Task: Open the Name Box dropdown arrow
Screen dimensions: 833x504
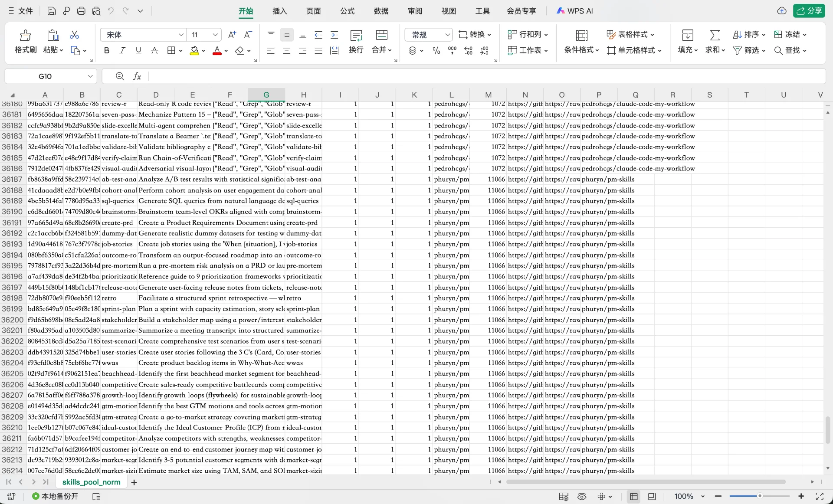Action: (x=90, y=76)
